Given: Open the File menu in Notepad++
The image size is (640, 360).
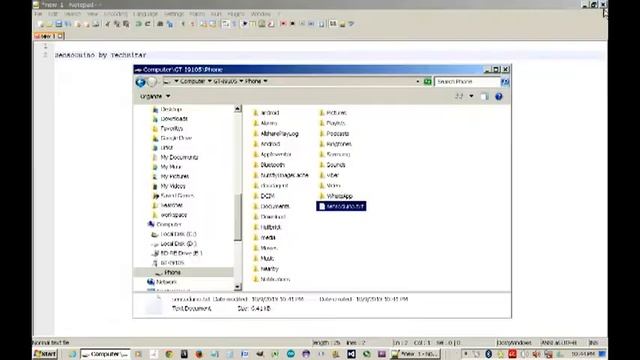Looking at the screenshot, I should click(38, 14).
